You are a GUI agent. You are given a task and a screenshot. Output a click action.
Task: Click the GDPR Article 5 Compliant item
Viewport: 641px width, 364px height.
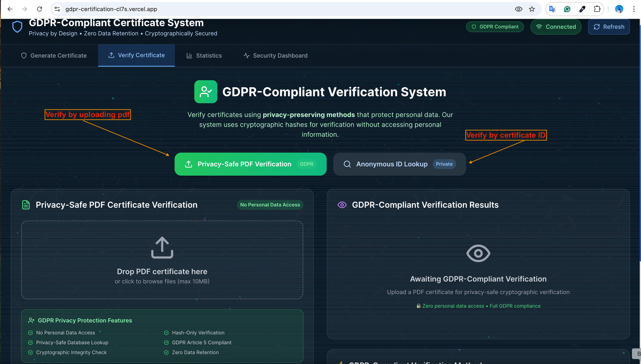click(x=198, y=342)
